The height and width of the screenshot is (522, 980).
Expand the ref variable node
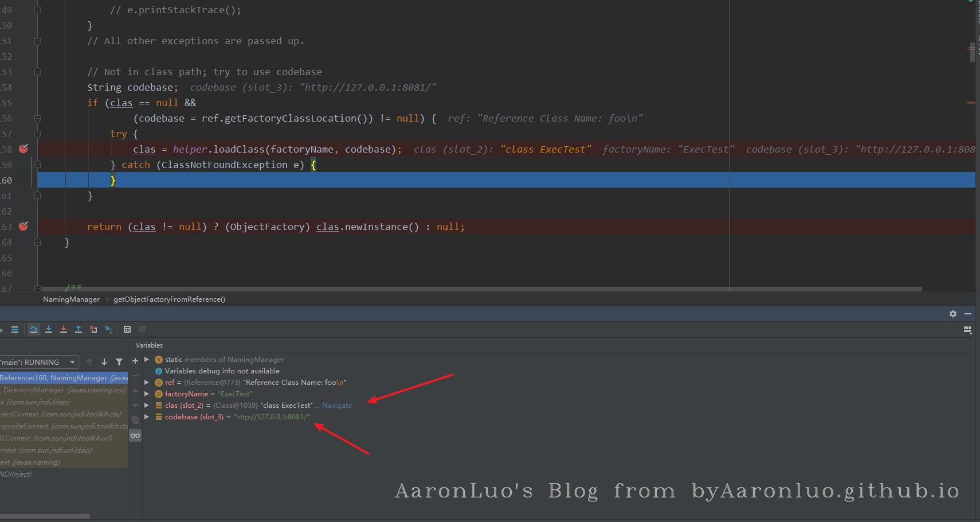147,383
